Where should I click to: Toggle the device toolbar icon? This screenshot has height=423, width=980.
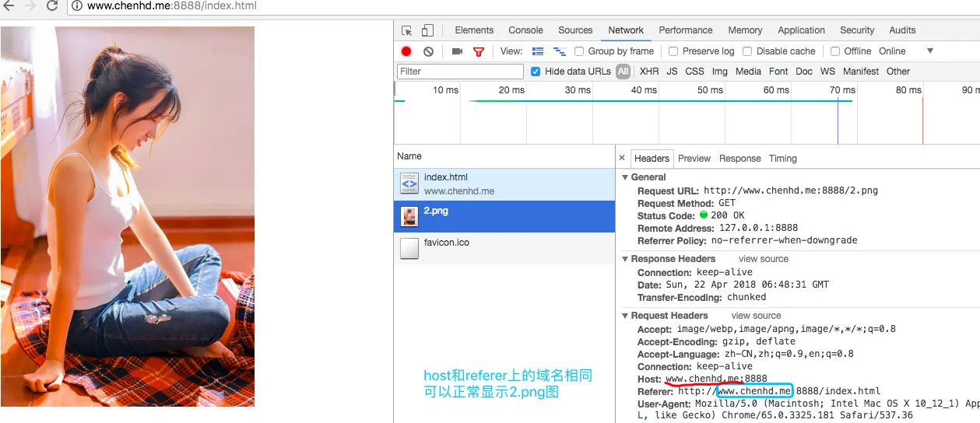427,30
